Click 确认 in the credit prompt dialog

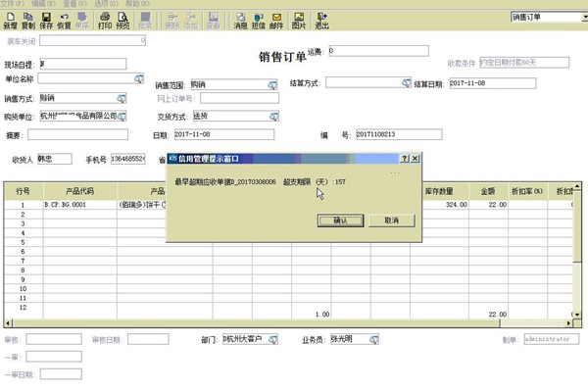click(x=340, y=220)
